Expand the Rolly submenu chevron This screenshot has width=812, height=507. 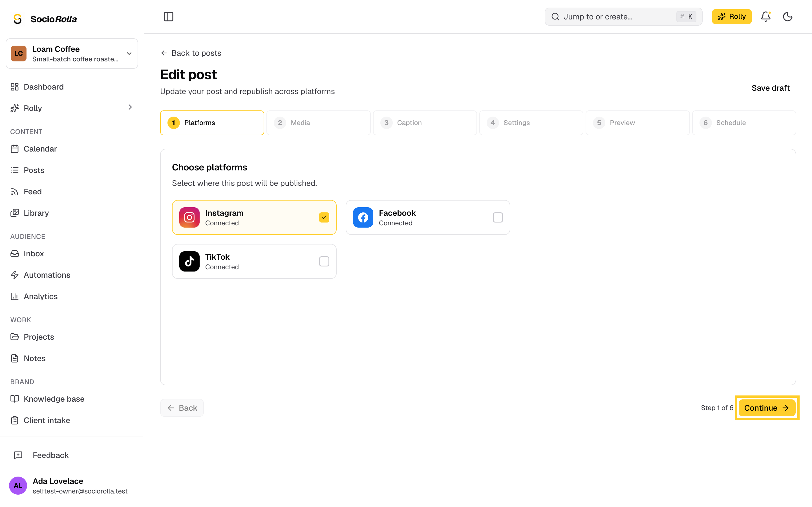point(130,107)
